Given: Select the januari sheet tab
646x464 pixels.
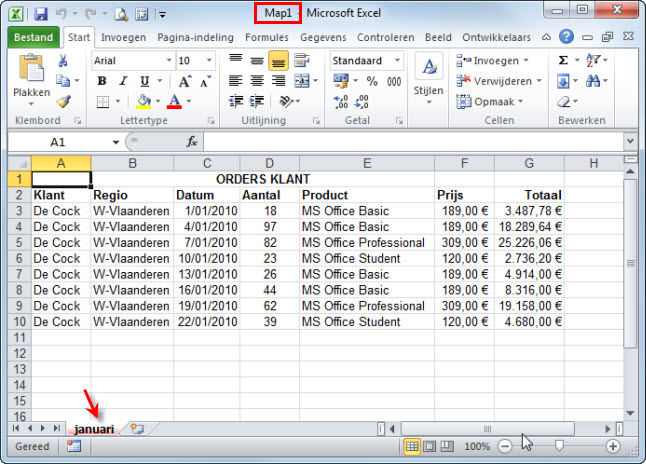Looking at the screenshot, I should click(94, 429).
